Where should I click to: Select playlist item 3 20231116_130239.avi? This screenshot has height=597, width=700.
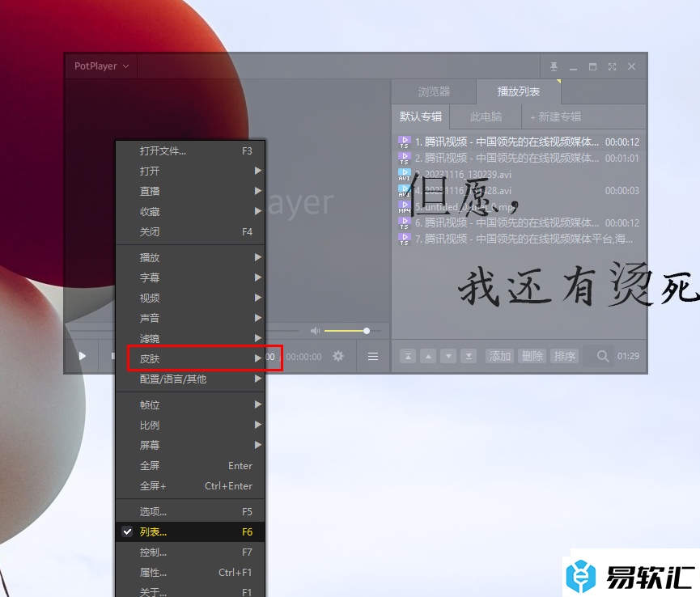pos(519,175)
